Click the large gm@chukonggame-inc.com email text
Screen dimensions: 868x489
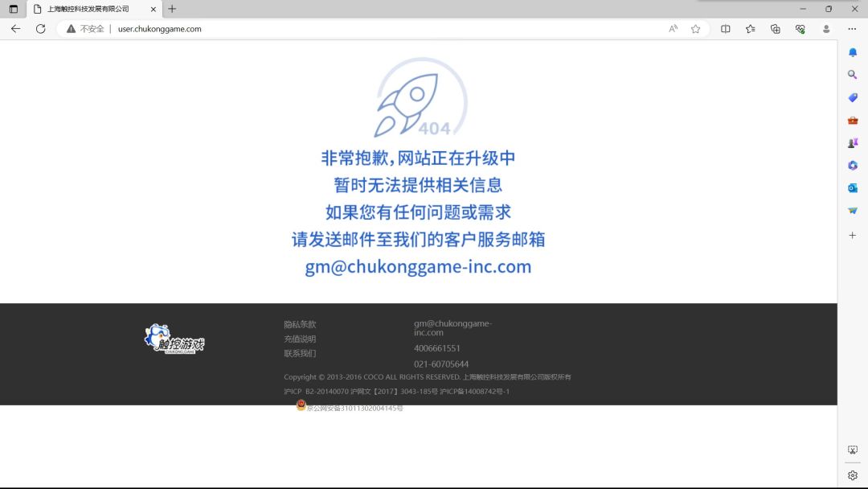point(418,266)
